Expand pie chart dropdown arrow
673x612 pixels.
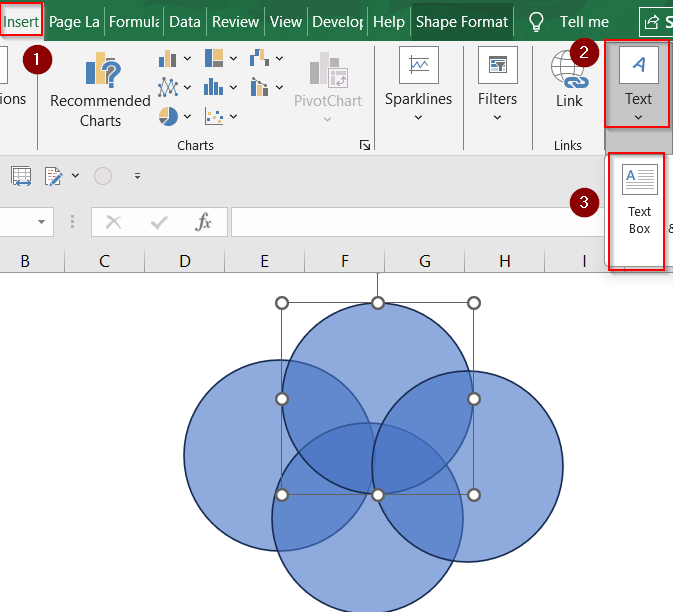click(188, 116)
